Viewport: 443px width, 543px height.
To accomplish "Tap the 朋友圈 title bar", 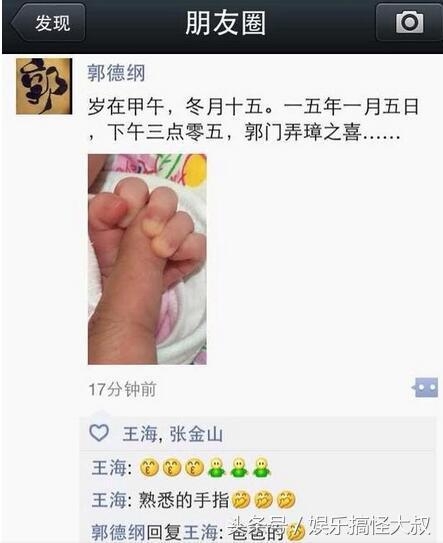I will 225,23.
